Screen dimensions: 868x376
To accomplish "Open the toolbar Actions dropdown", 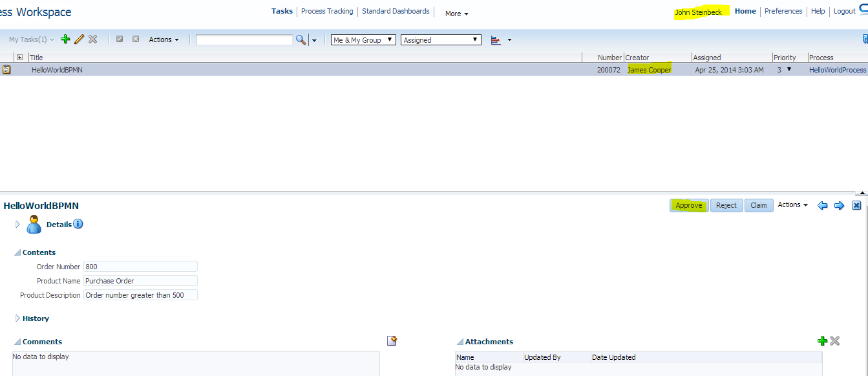I will pos(164,39).
